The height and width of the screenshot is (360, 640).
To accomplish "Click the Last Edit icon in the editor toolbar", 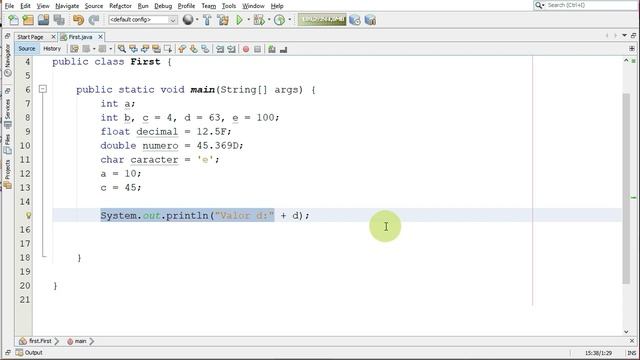I will [74, 49].
